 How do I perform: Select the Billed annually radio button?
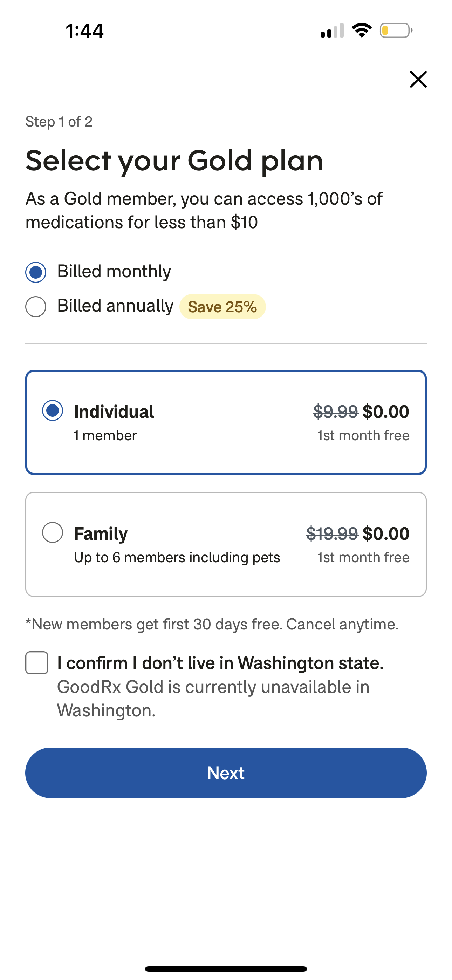click(x=36, y=306)
